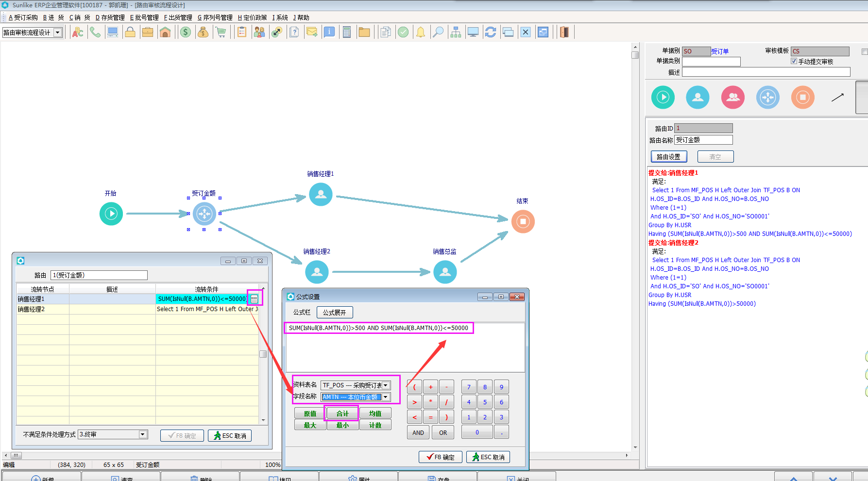Click the blue refresh arrows icon
The image size is (868, 481).
click(x=491, y=33)
